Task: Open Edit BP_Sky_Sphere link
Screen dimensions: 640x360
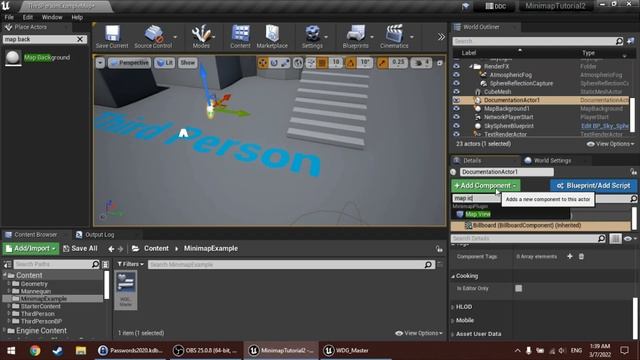Action: [604, 126]
